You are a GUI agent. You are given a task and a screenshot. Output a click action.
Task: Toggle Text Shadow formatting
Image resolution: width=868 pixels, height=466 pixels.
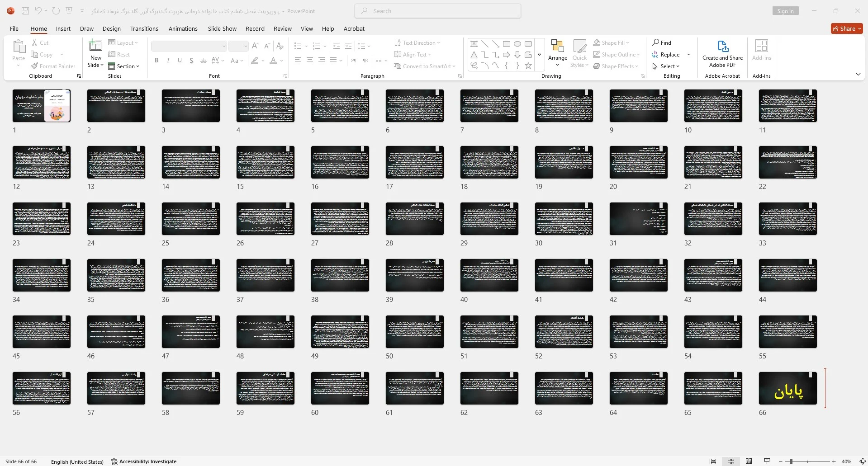(x=191, y=61)
